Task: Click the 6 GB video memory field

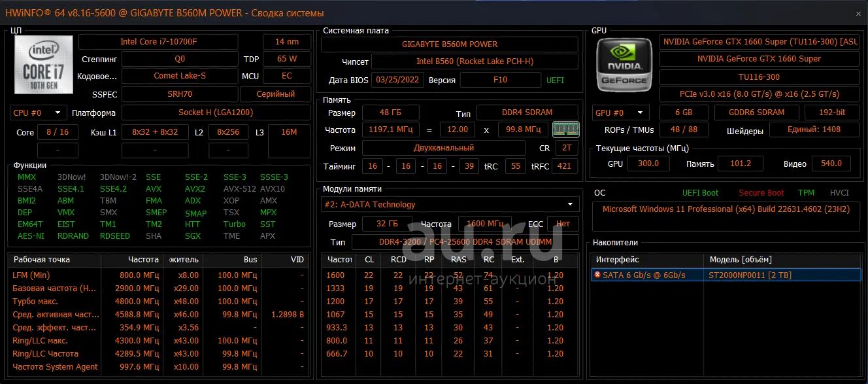Action: [684, 113]
